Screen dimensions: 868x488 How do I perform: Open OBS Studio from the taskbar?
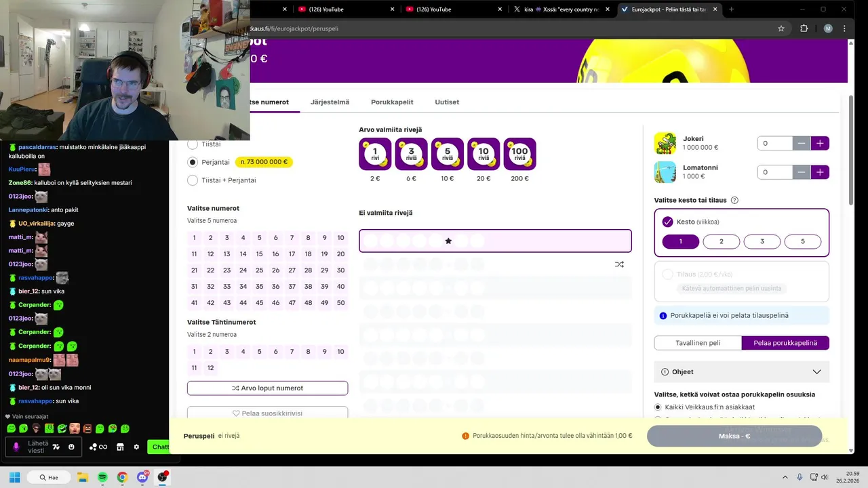tap(162, 477)
